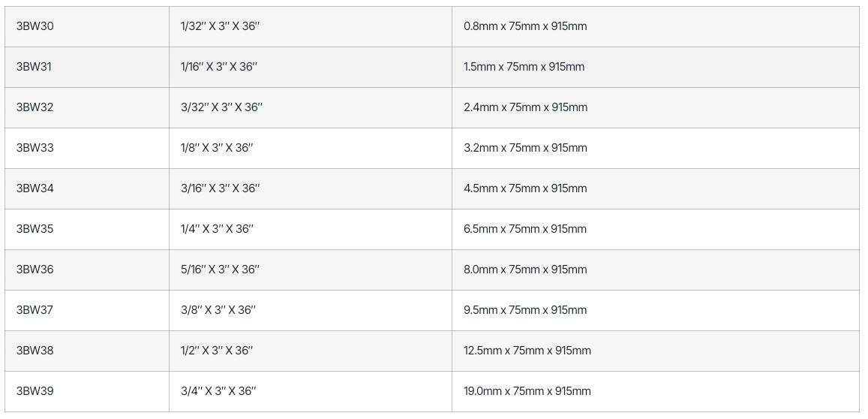Click the 1/32" X 3" X 36" size
This screenshot has width=868, height=419.
click(x=220, y=26)
